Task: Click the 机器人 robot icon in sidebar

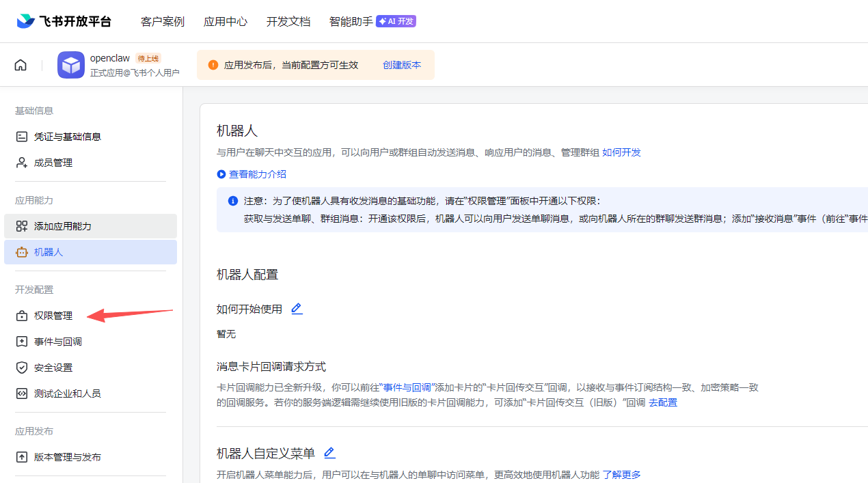Action: tap(22, 252)
